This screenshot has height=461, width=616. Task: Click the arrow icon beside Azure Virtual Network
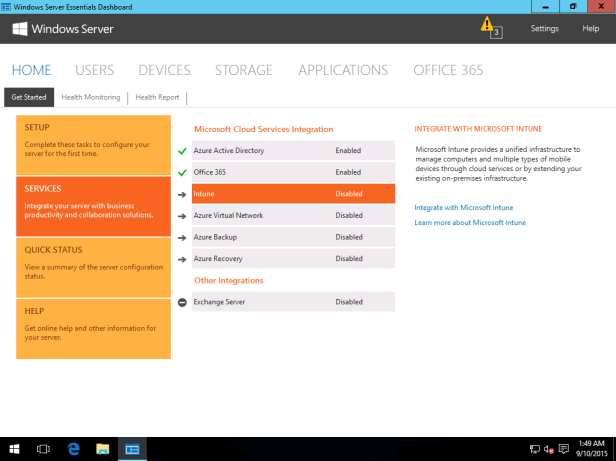click(x=182, y=216)
